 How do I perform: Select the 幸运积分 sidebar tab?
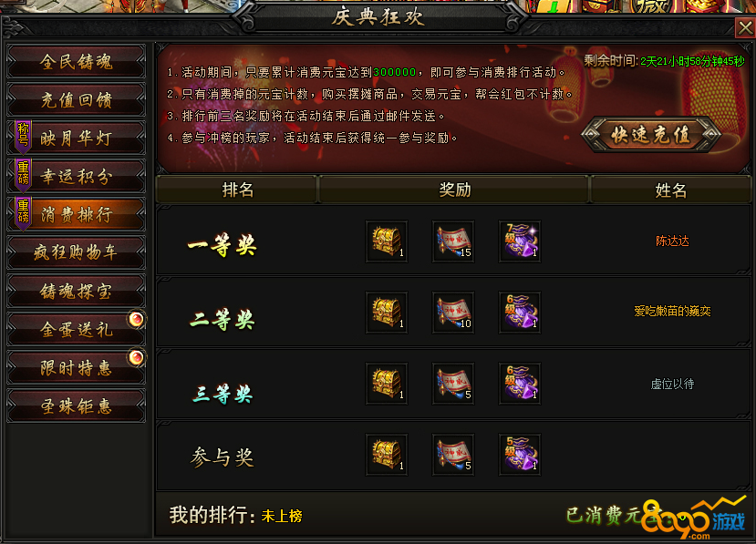tap(77, 177)
